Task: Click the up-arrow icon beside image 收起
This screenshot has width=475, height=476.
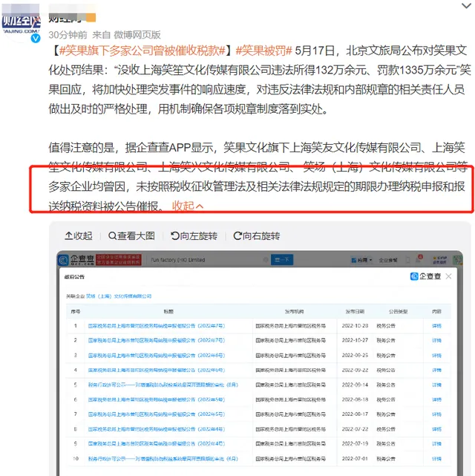Action: [68, 236]
